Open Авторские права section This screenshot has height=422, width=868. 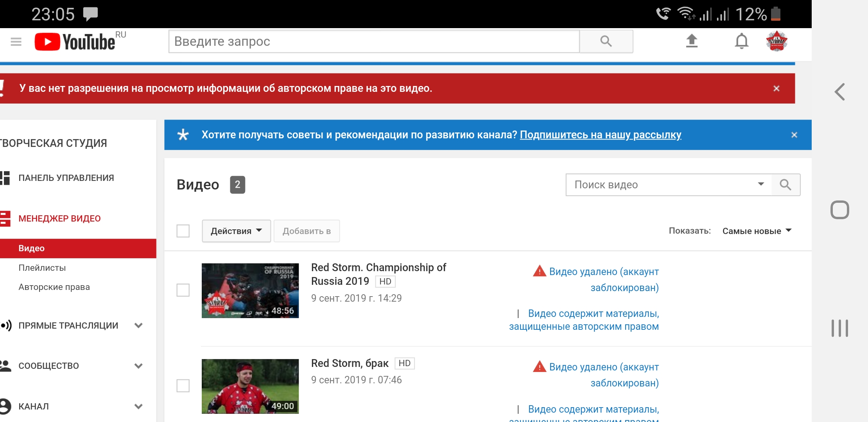click(54, 286)
